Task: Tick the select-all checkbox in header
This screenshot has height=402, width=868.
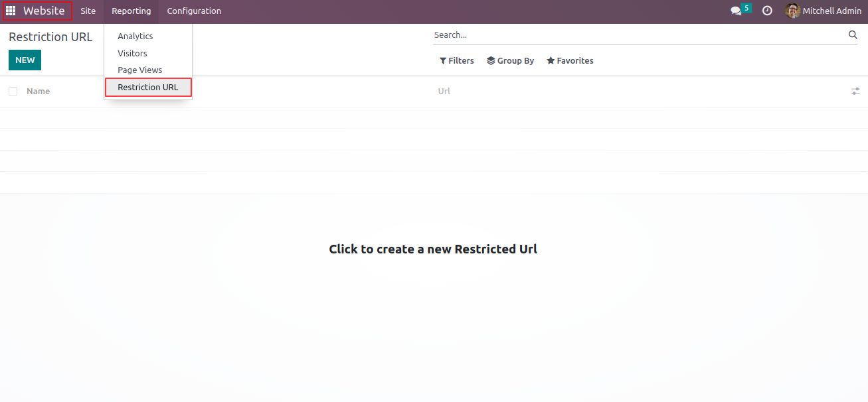Action: tap(13, 91)
